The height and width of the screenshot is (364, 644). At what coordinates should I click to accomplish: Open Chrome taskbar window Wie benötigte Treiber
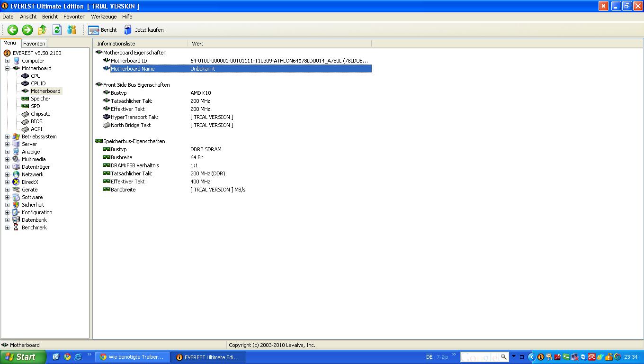[x=132, y=357]
